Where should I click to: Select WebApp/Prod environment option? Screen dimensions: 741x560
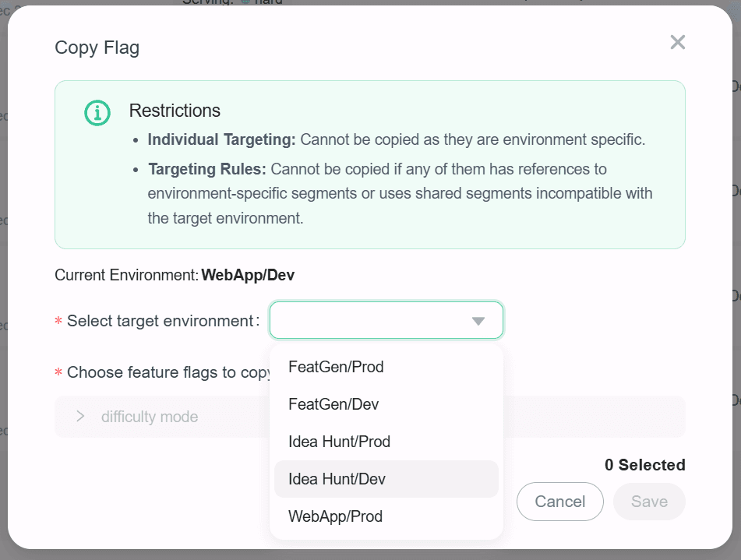pyautogui.click(x=335, y=516)
